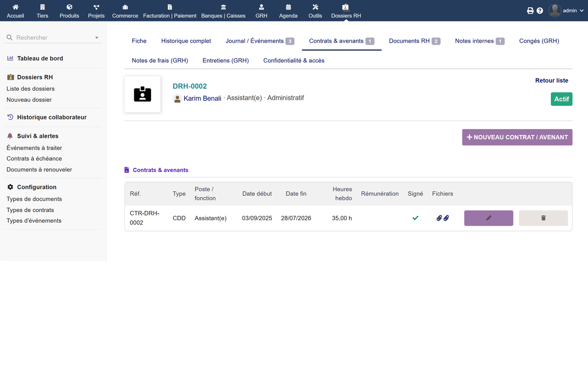Image resolution: width=588 pixels, height=384 pixels.
Task: Click the 28/07/2026 end date cell
Action: point(296,218)
